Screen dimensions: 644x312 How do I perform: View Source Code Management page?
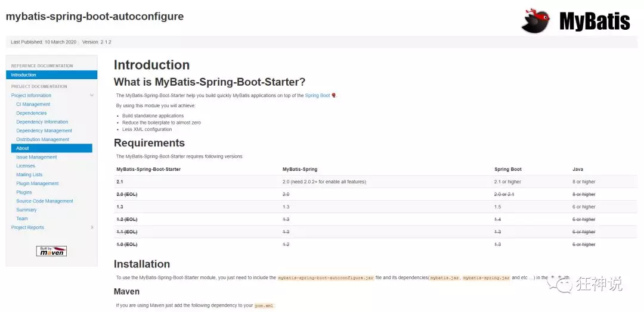[x=45, y=201]
